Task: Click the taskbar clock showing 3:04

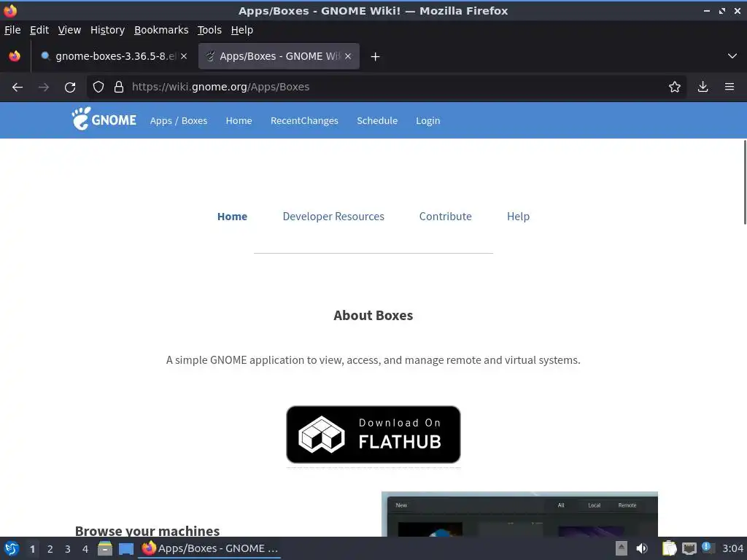Action: coord(732,548)
